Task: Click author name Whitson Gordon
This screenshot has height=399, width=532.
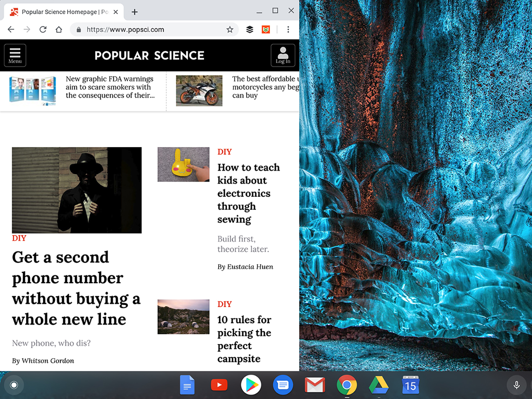Action: tap(48, 361)
